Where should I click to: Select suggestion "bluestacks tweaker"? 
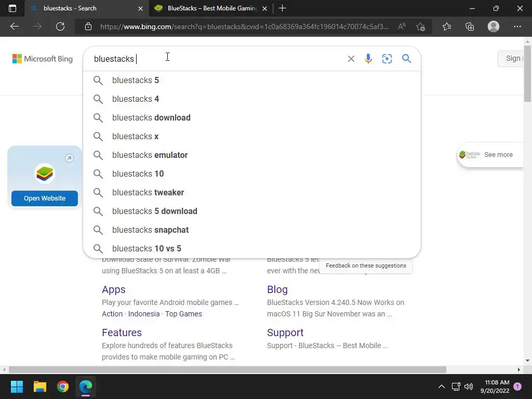(252, 192)
